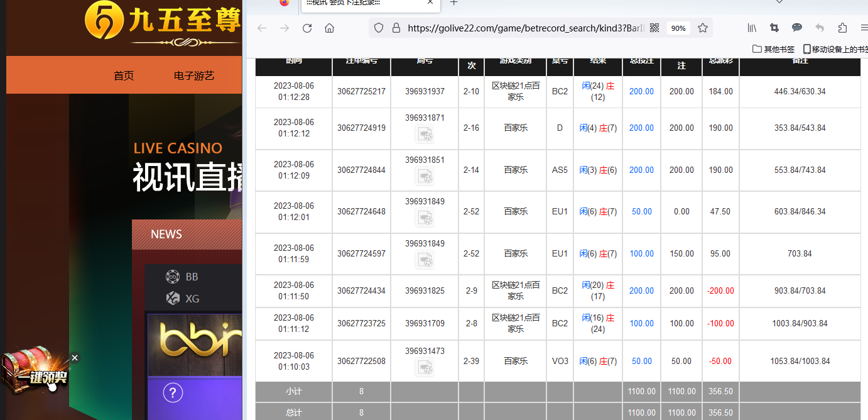Click the table code cell VO3
This screenshot has width=868, height=420.
click(x=560, y=362)
